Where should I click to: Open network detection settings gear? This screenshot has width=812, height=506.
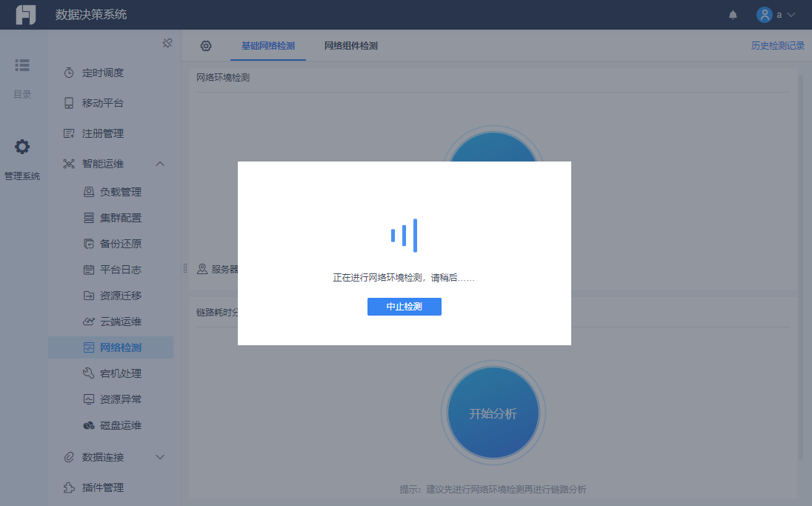coord(205,46)
